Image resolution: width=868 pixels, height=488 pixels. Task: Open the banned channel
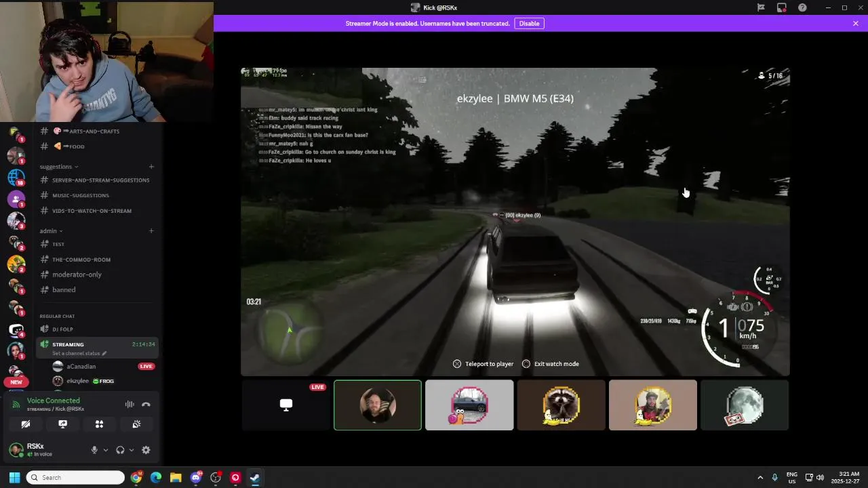click(x=97, y=289)
